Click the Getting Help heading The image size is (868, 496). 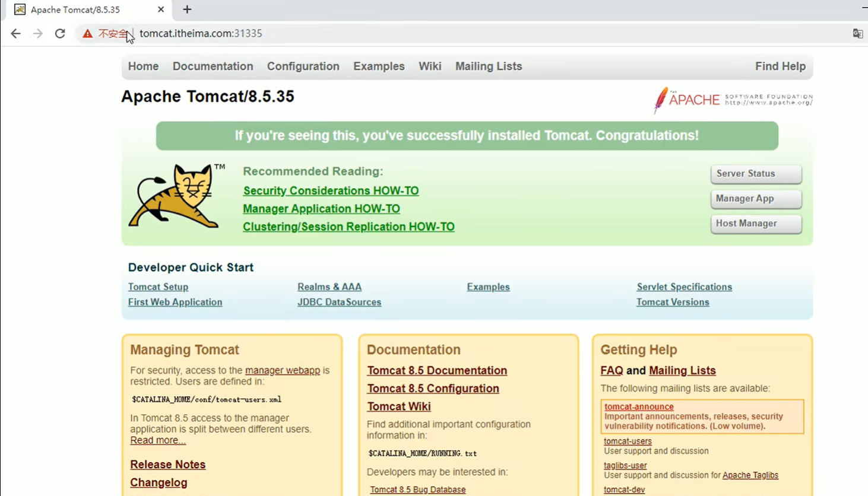pyautogui.click(x=639, y=350)
